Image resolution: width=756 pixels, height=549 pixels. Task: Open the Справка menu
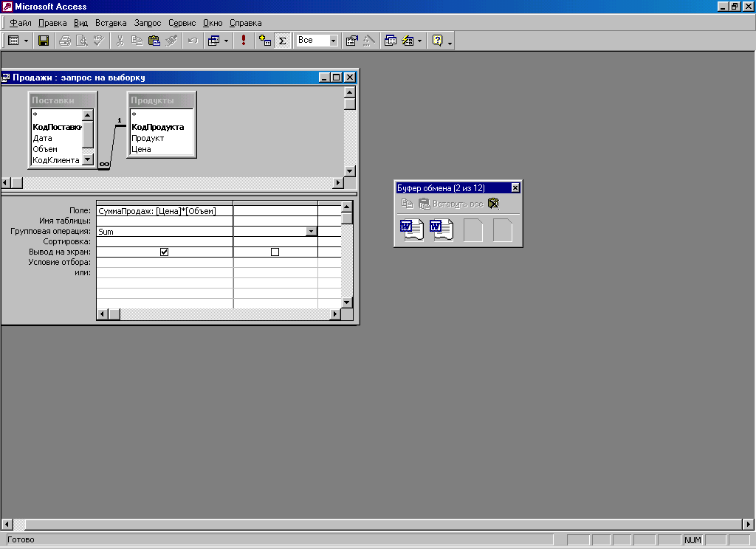[245, 23]
